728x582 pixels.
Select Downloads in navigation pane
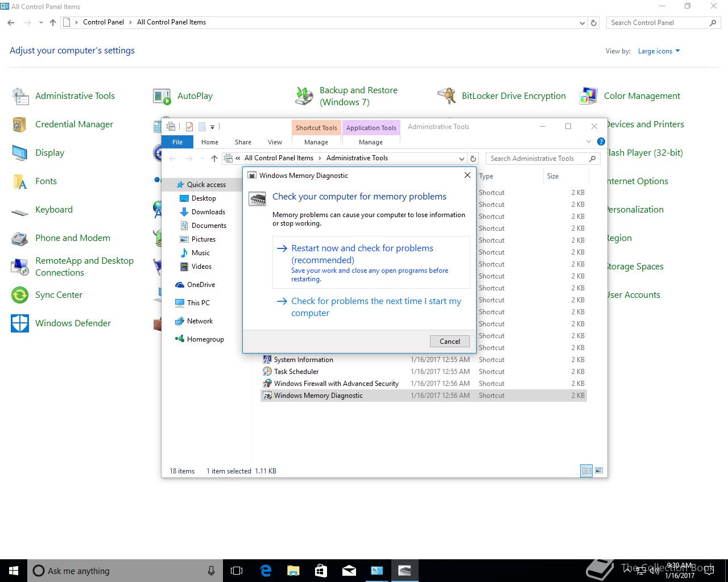click(x=208, y=212)
